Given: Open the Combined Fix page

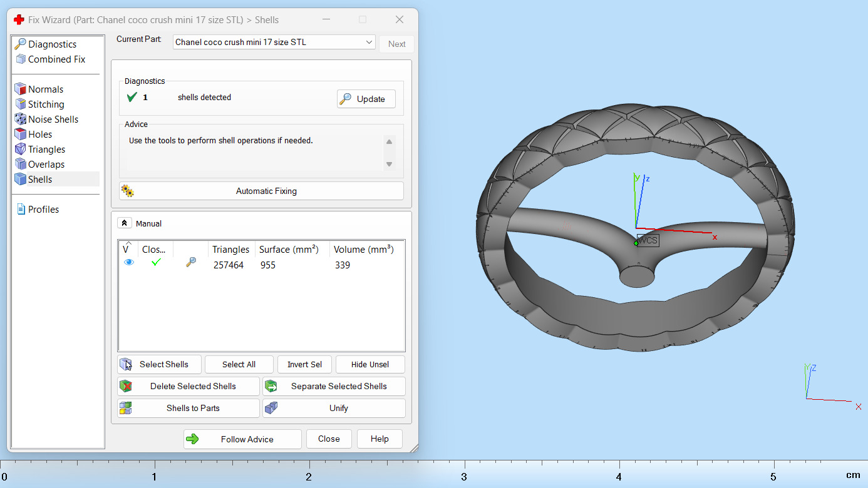Looking at the screenshot, I should [56, 59].
